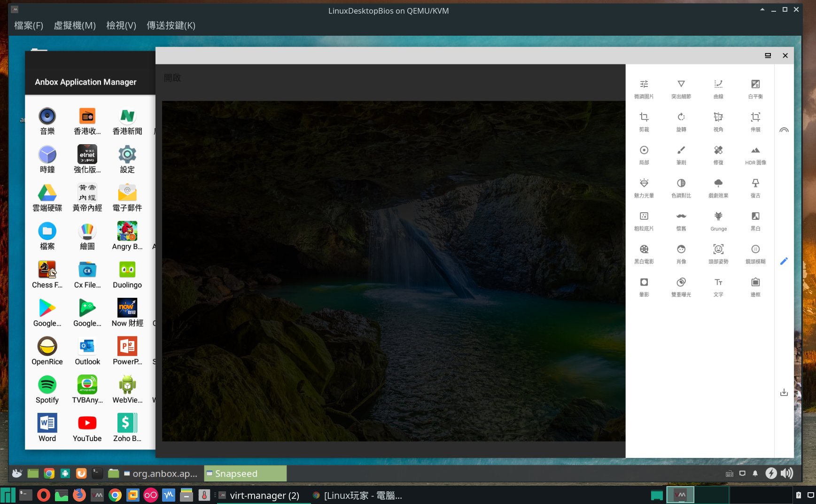Screen dimensions: 816x504
Task: Apply the HDR 圖像 filter
Action: pos(755,155)
